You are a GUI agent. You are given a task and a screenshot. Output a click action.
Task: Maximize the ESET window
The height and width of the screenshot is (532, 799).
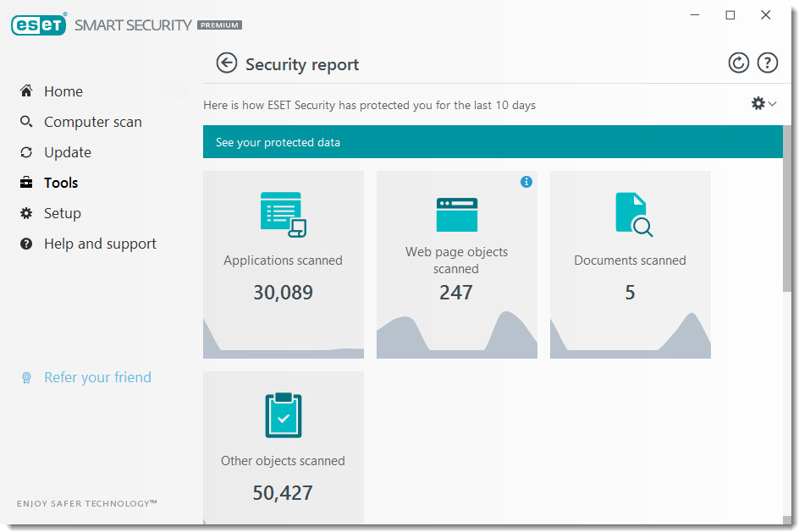pyautogui.click(x=730, y=15)
